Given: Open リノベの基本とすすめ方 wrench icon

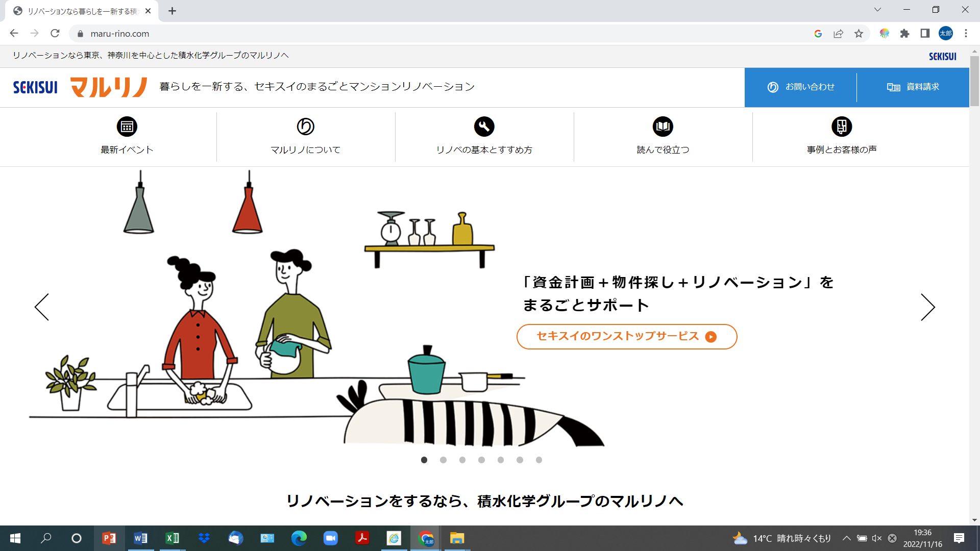Looking at the screenshot, I should 484,127.
